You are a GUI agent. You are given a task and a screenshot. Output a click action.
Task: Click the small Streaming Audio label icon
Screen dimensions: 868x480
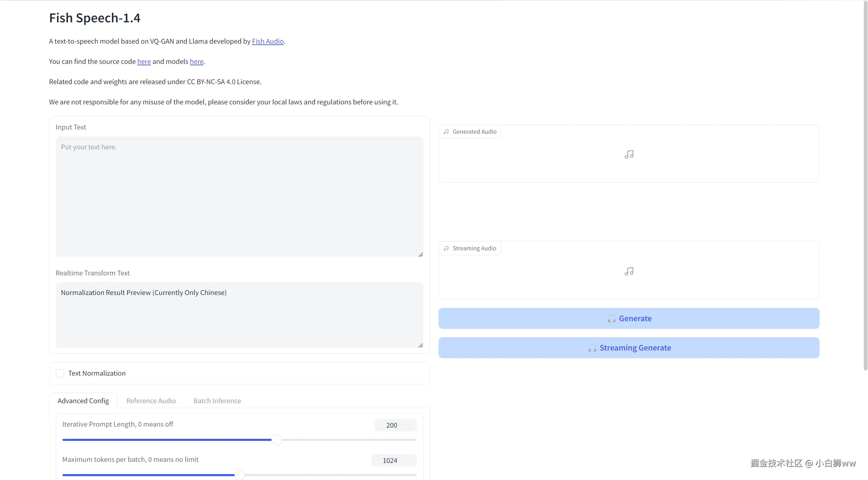tap(446, 248)
